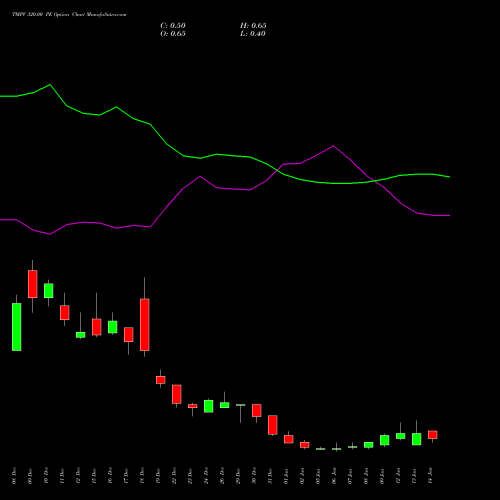Click the 26 Dec date label
The width and height of the screenshot is (500, 500).
(222, 476)
